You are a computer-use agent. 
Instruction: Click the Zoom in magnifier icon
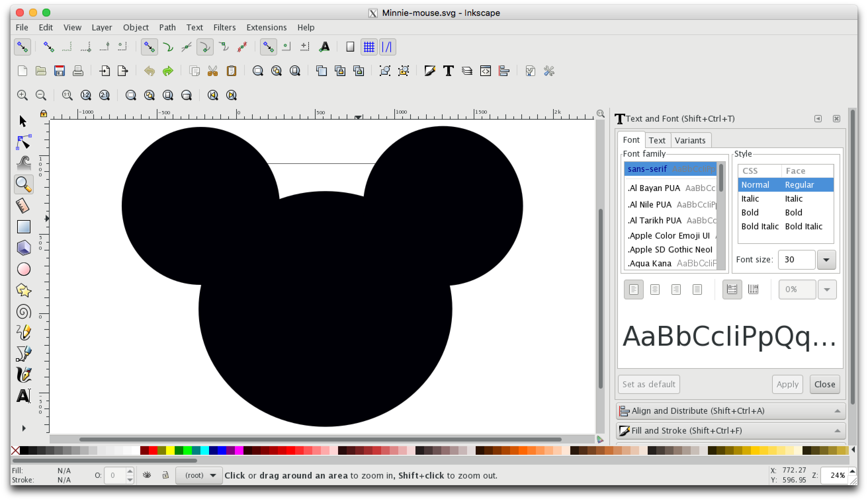tap(22, 95)
